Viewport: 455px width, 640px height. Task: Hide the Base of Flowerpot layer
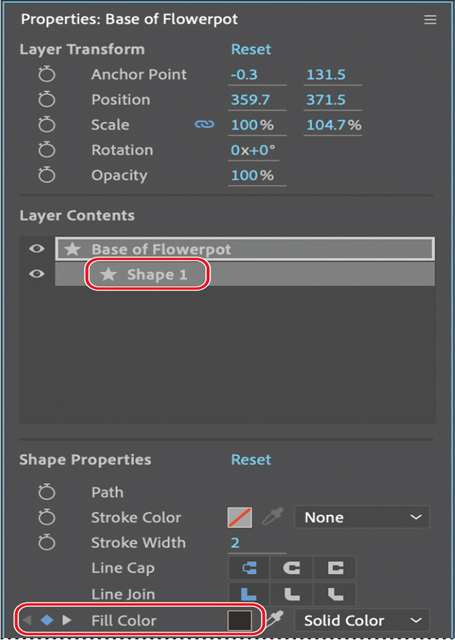tap(37, 249)
